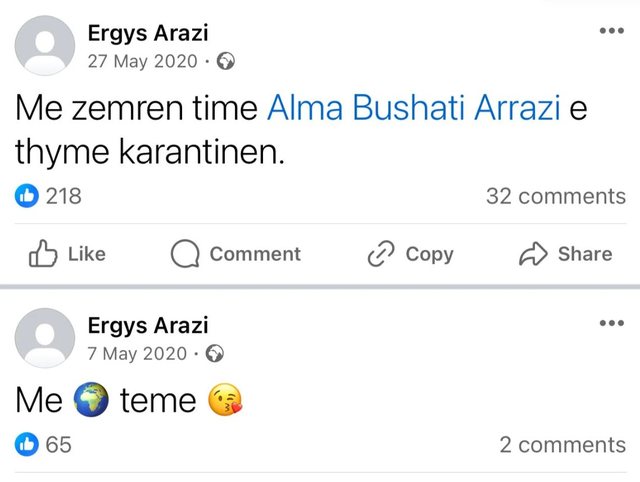This screenshot has width=640, height=482.
Task: Click the globe privacy icon beside 27 May 2020
Action: pyautogui.click(x=226, y=61)
